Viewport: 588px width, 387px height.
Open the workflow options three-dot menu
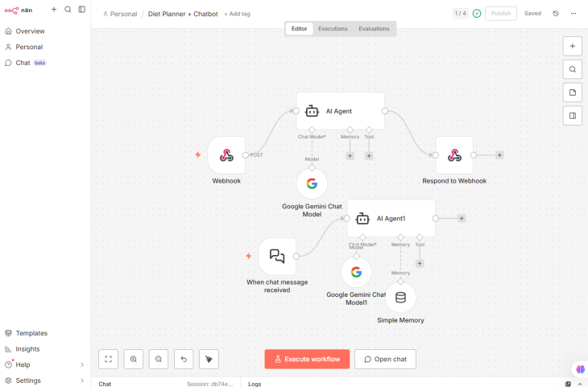(574, 14)
